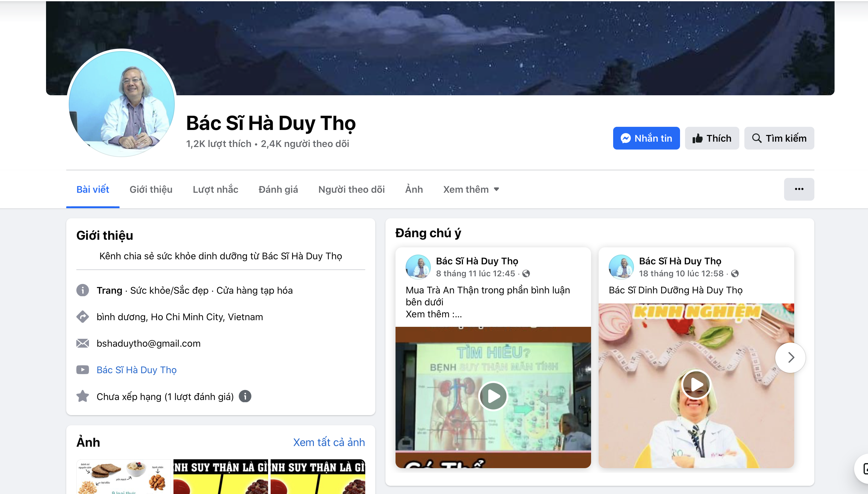Image resolution: width=868 pixels, height=494 pixels.
Task: Click the page's large profile picture
Action: 122,103
